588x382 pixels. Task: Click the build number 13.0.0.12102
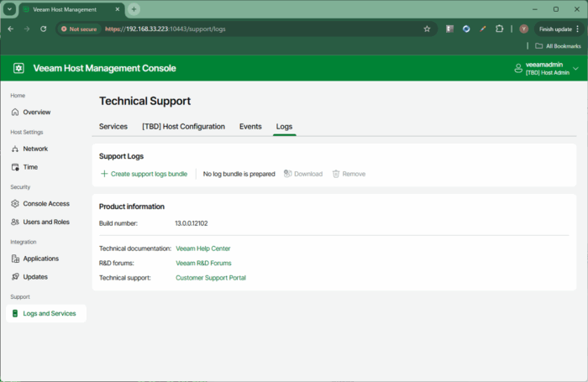[x=192, y=223]
